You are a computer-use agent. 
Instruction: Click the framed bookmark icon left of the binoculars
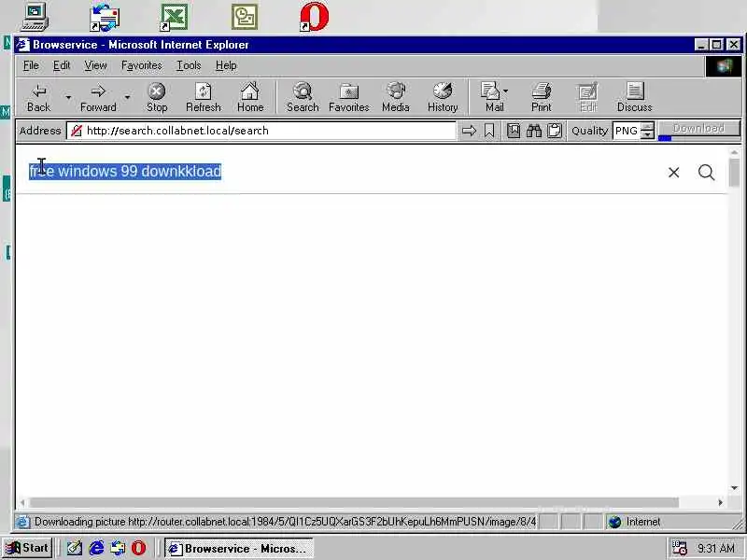pos(514,131)
